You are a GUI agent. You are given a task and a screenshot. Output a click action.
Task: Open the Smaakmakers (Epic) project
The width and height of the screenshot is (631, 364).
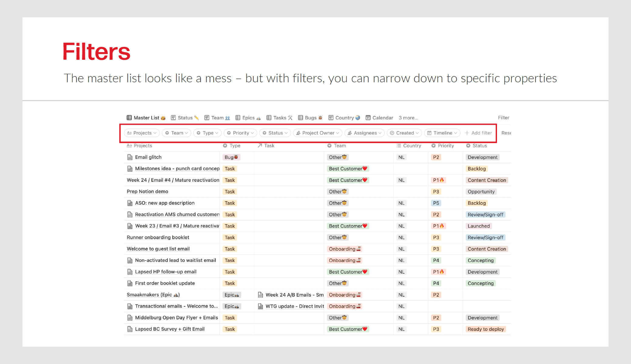pyautogui.click(x=153, y=295)
